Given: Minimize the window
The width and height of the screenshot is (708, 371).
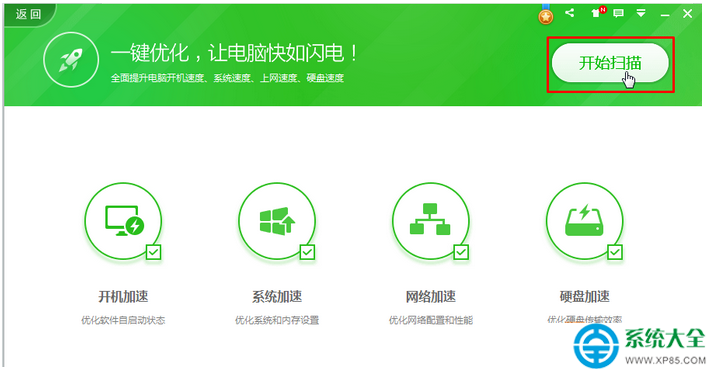Looking at the screenshot, I should [x=665, y=15].
